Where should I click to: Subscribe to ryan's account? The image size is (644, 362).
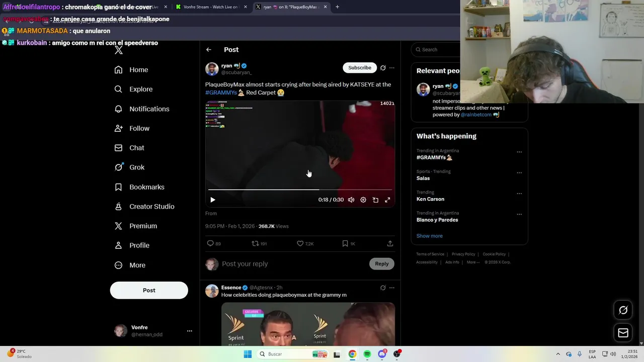[x=360, y=67]
